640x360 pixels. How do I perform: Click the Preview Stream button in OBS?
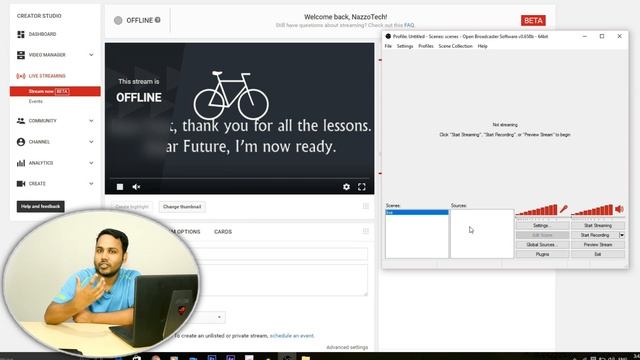598,244
